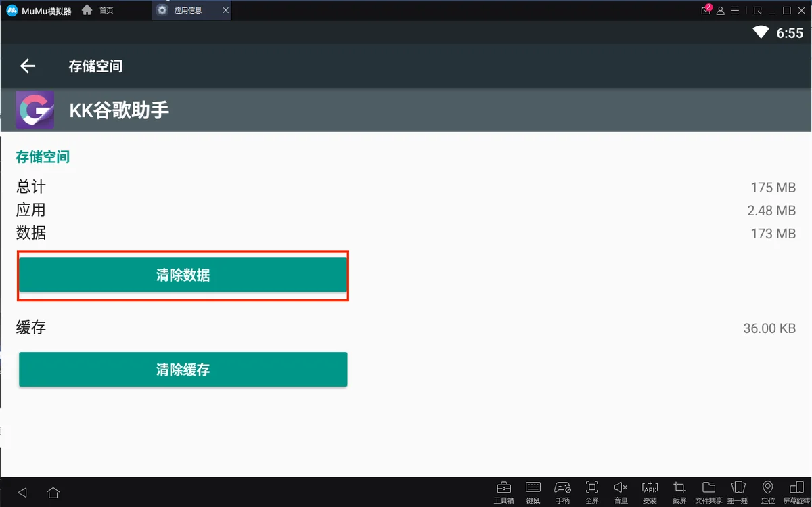Click the 清除数据 button
Image resolution: width=812 pixels, height=507 pixels.
[x=183, y=275]
